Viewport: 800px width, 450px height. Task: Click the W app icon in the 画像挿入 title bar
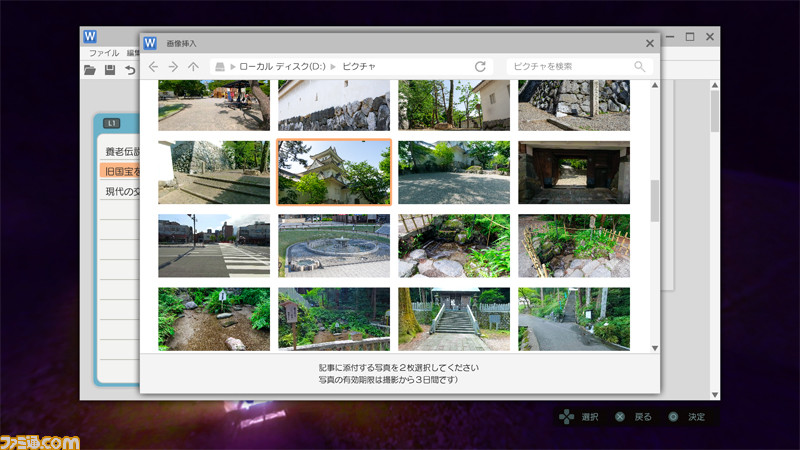coord(150,43)
